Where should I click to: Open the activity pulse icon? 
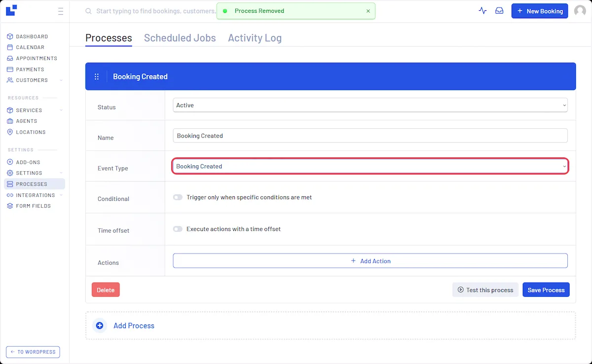click(x=482, y=11)
